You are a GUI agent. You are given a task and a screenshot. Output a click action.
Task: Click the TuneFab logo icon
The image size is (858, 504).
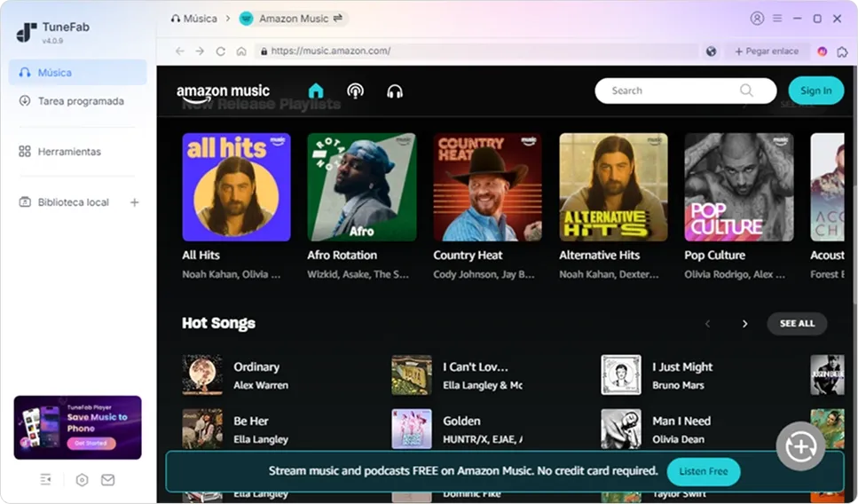pos(27,32)
